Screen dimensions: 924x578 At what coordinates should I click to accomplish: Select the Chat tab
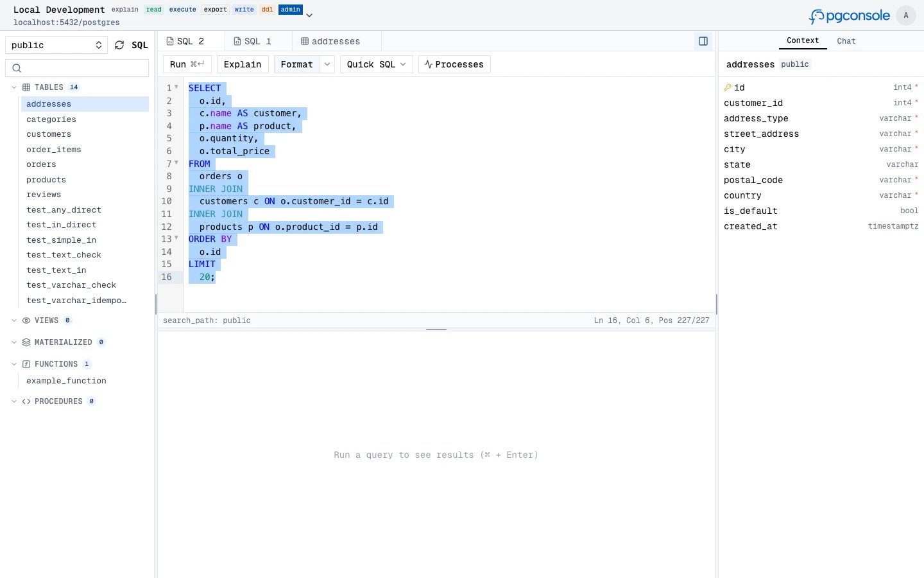(x=846, y=41)
